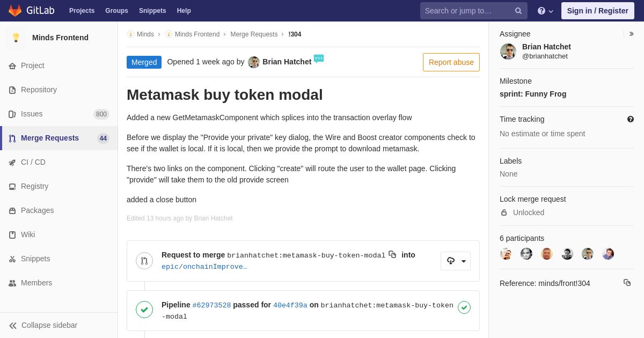Screen dimensions: 644x338
Task: Open the Help dropdown in top bar
Action: point(545,11)
